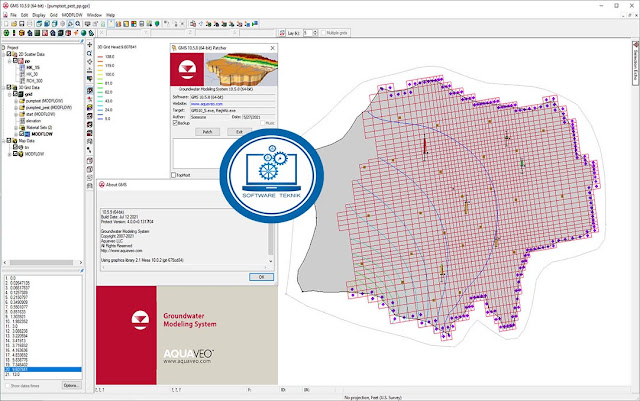Click the blue flag icon in top toolbar
The image size is (640, 401).
(x=255, y=24)
